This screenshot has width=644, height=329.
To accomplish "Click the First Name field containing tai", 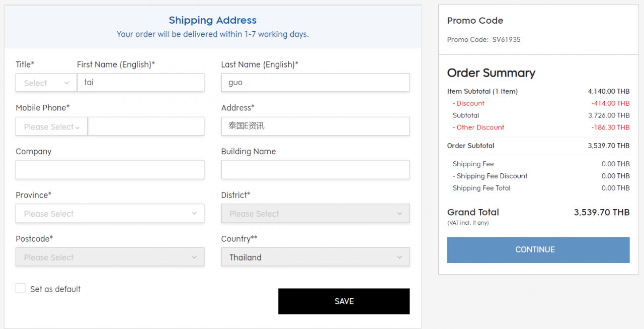I will 141,82.
